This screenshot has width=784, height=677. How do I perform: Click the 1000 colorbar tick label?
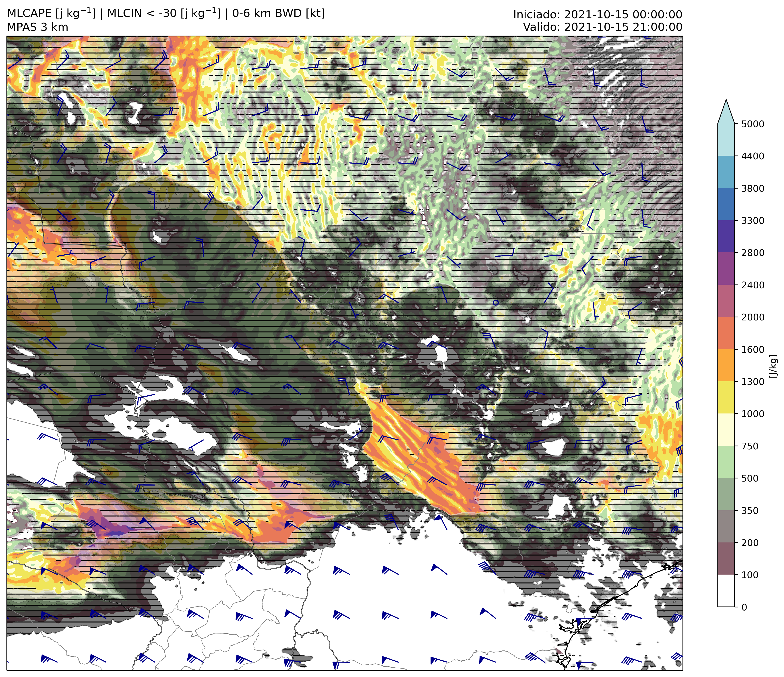(x=753, y=414)
